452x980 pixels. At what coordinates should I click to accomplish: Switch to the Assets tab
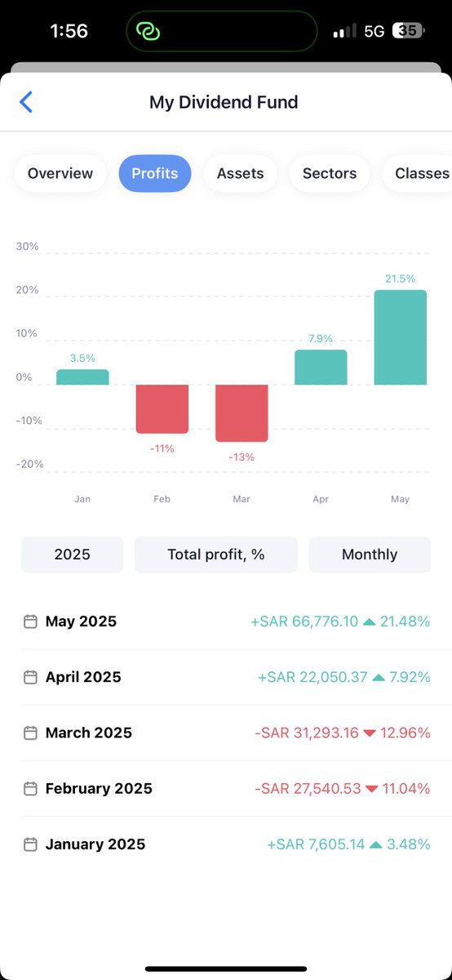240,173
